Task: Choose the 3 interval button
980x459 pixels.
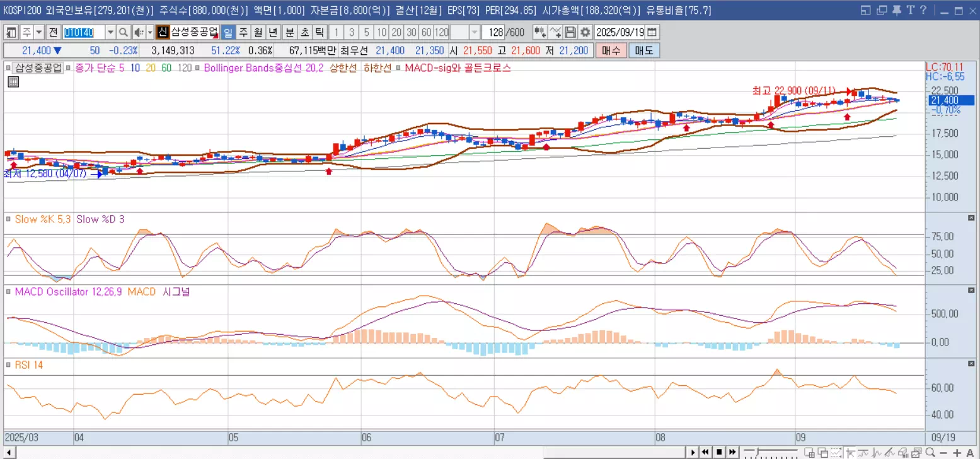Action: [x=352, y=32]
